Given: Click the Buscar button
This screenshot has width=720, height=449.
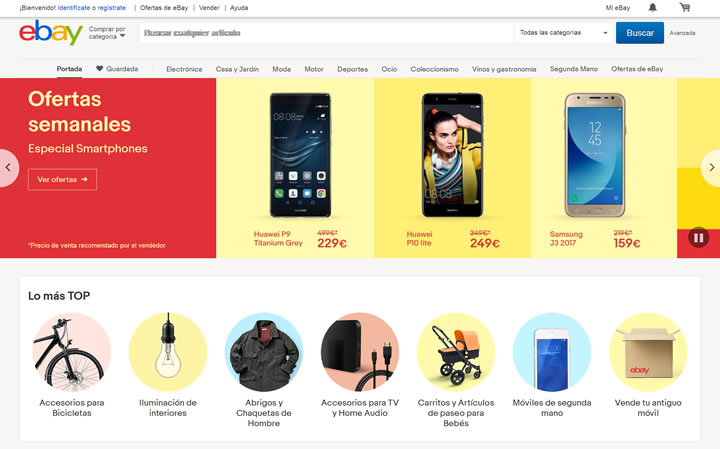Looking at the screenshot, I should tap(640, 33).
